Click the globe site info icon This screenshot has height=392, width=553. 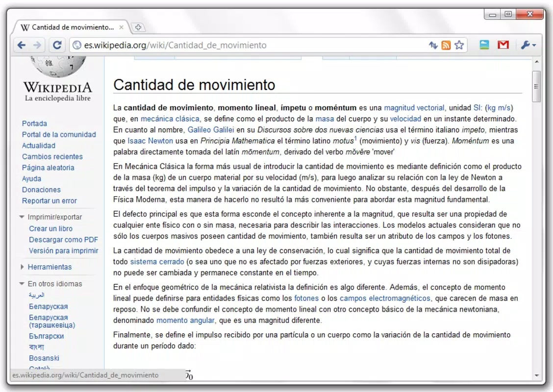pos(77,45)
